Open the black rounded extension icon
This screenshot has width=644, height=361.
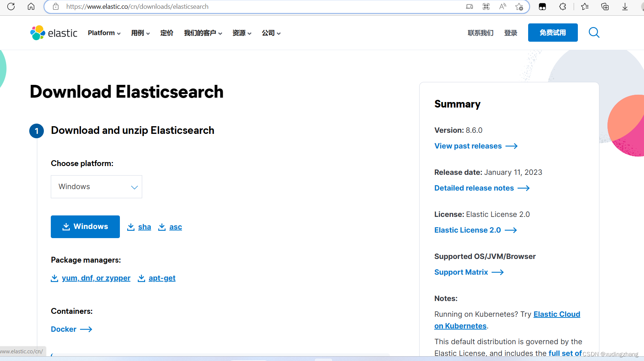542,7
